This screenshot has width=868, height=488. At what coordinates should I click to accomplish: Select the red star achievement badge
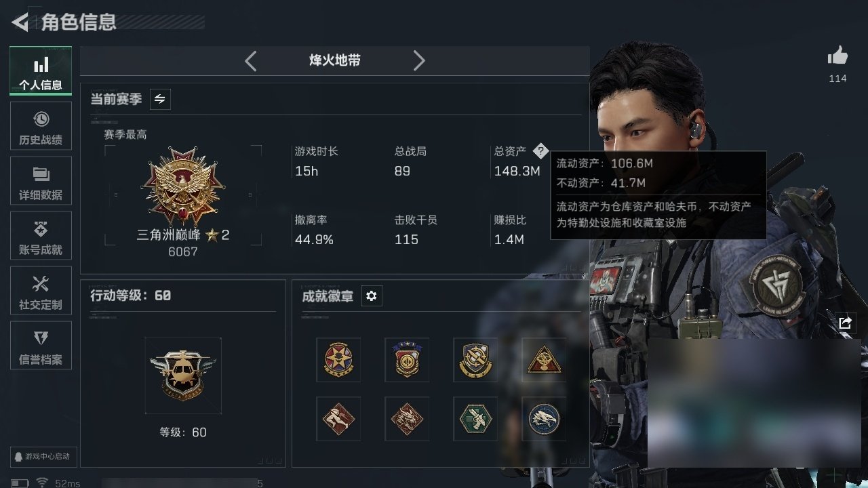click(x=338, y=360)
